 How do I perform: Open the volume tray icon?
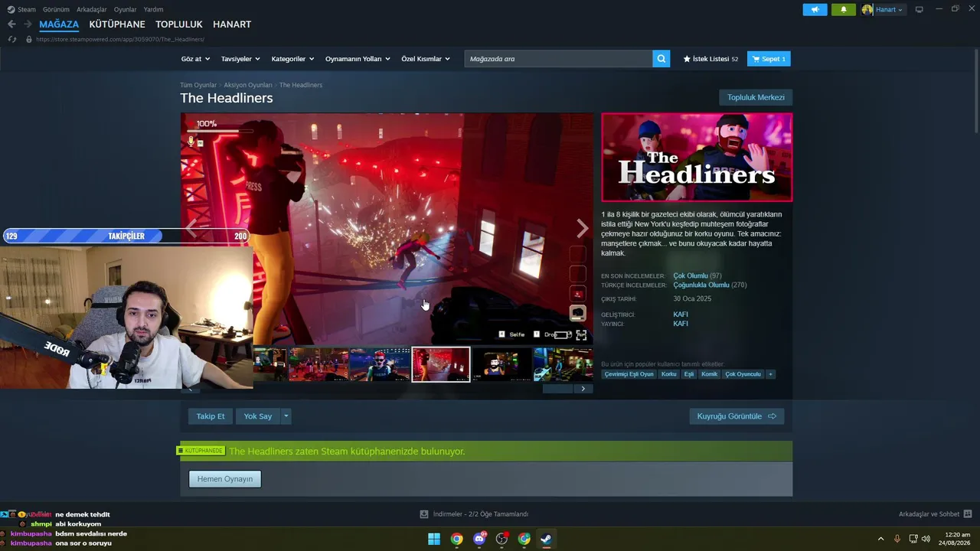click(926, 539)
